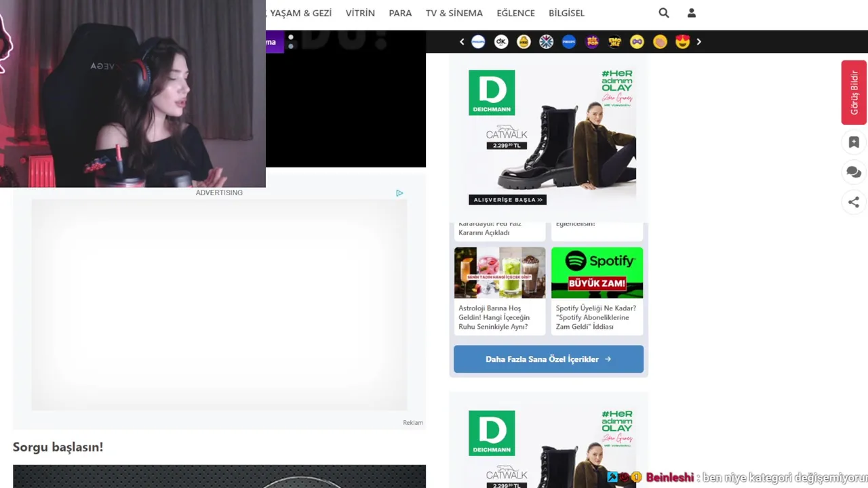Click the Görüş Bildir feedback button
The height and width of the screenshot is (488, 868).
[854, 92]
